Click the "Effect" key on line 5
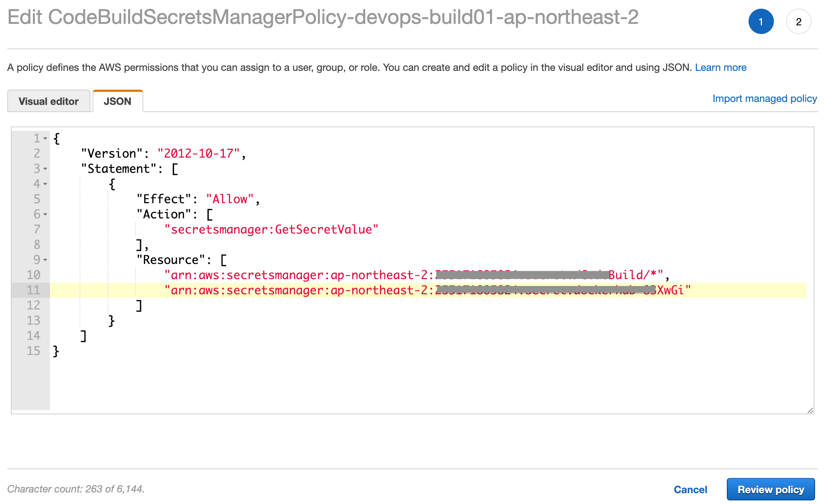The width and height of the screenshot is (831, 504). (x=164, y=199)
